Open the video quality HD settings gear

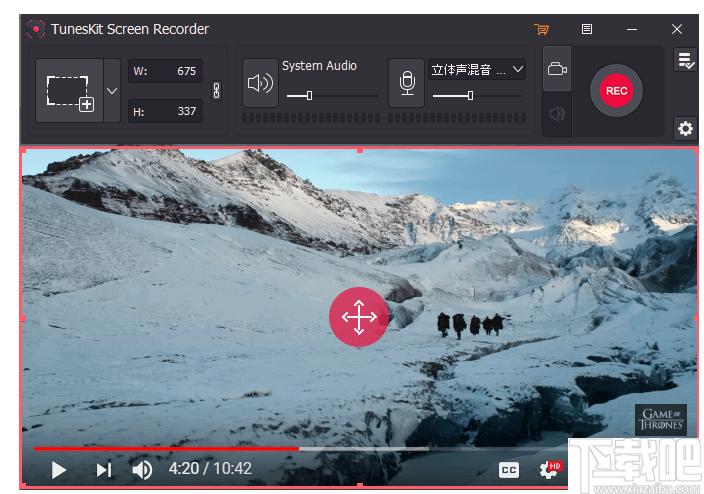point(550,470)
